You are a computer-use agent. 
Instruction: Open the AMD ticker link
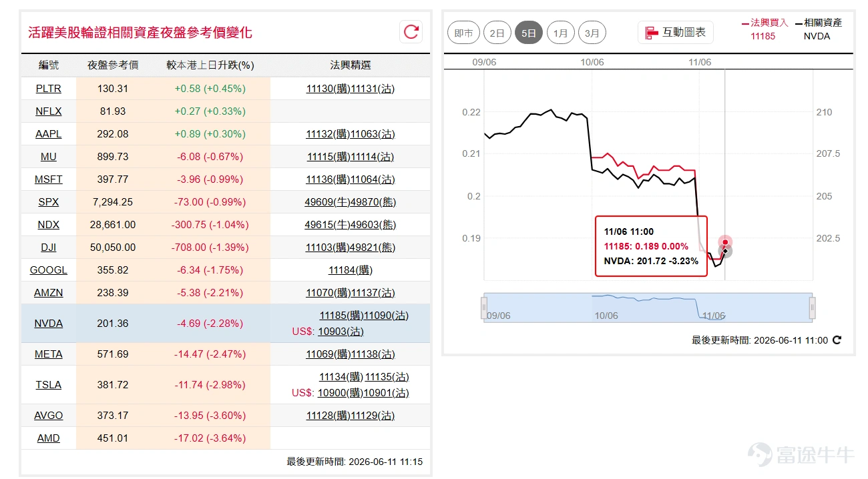(x=48, y=438)
